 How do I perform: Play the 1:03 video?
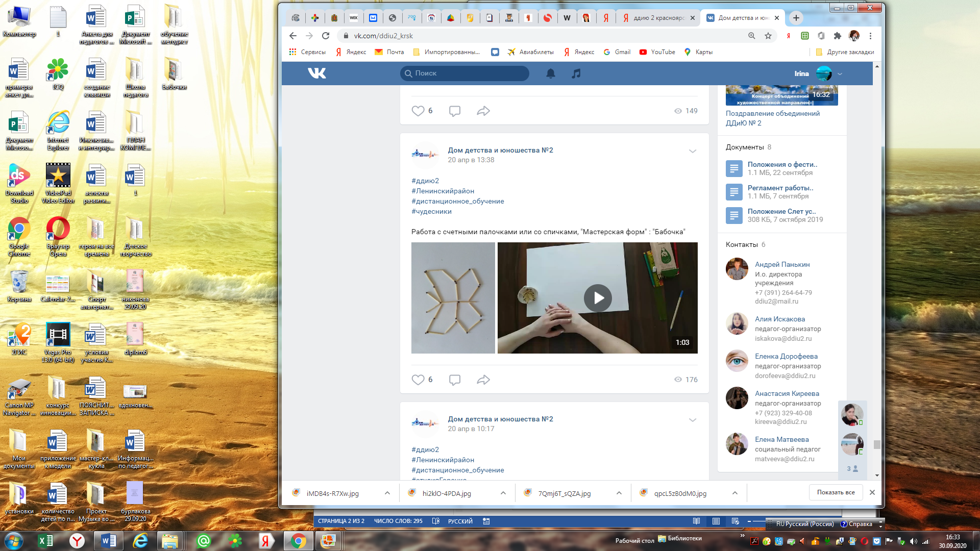(x=598, y=298)
